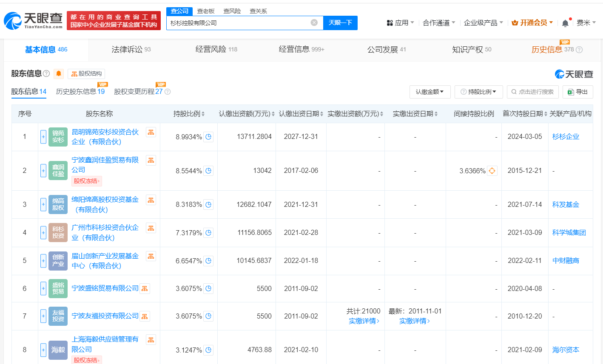Open the 开通会员 dropdown
This screenshot has height=364, width=603.
pyautogui.click(x=532, y=23)
